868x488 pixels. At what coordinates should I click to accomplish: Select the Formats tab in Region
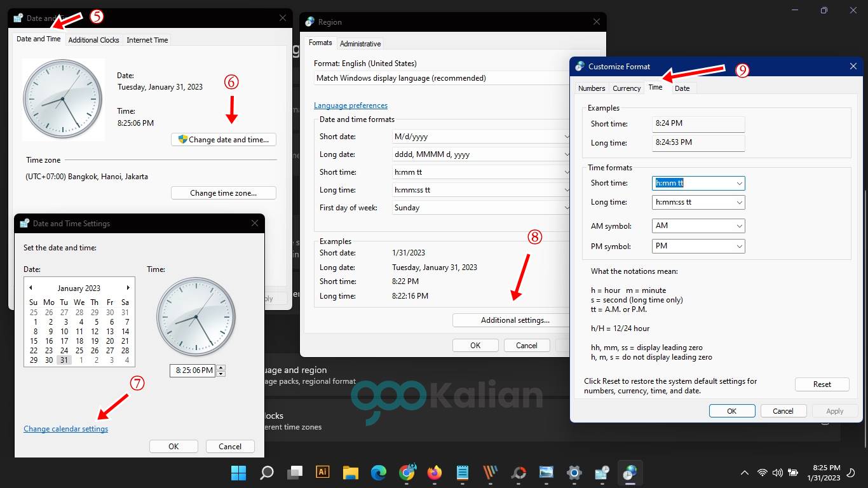point(320,43)
